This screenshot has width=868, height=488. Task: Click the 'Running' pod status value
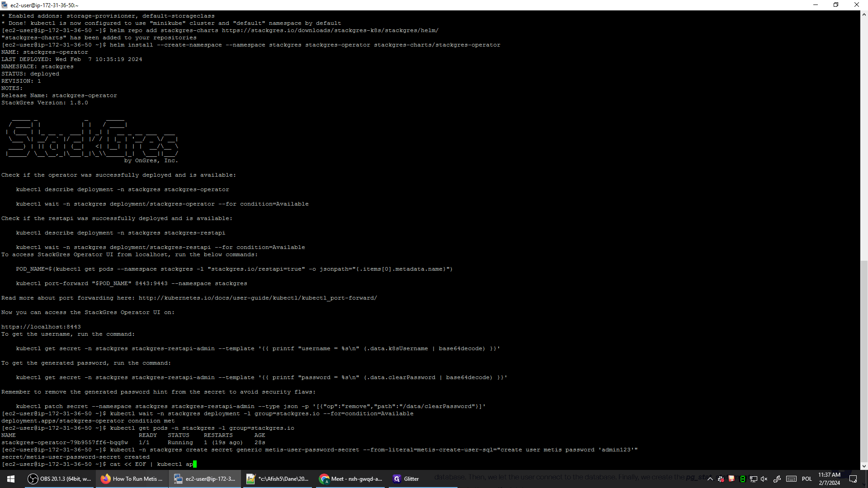180,442
